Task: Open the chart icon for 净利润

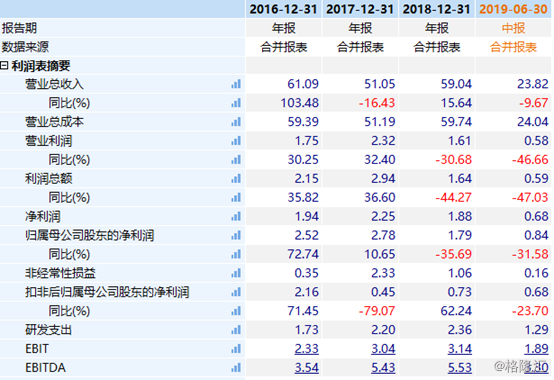Action: [x=236, y=216]
